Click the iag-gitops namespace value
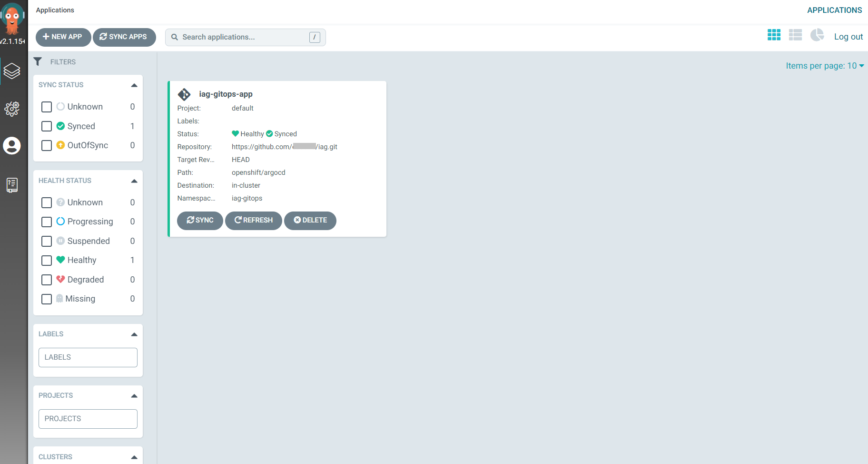The image size is (868, 464). tap(247, 198)
